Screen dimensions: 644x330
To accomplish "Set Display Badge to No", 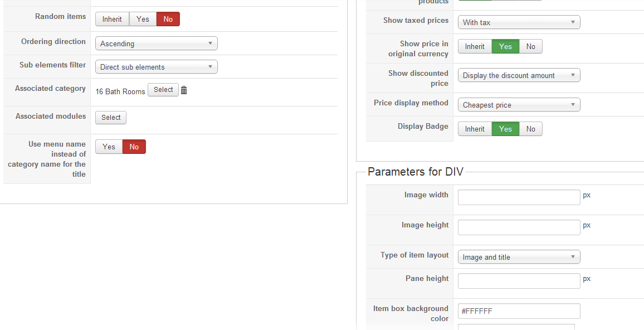I will tap(530, 129).
